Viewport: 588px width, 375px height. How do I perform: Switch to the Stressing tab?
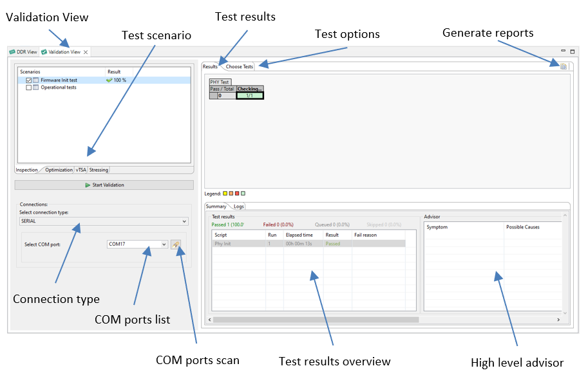tap(99, 170)
